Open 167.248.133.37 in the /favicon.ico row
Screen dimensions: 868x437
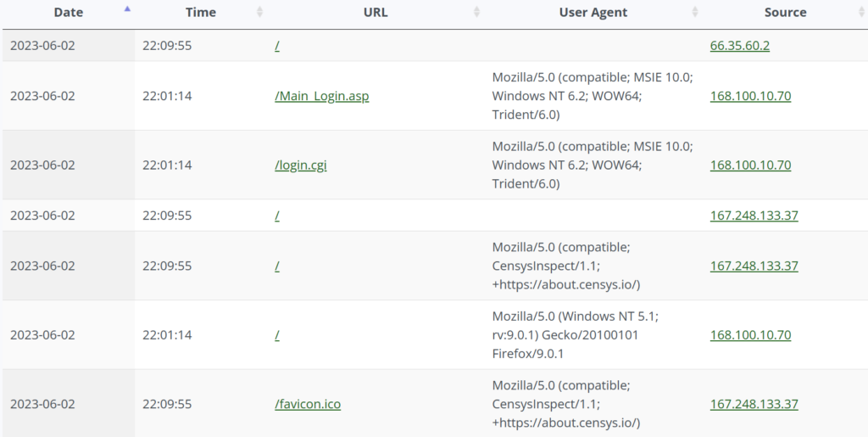click(x=754, y=404)
